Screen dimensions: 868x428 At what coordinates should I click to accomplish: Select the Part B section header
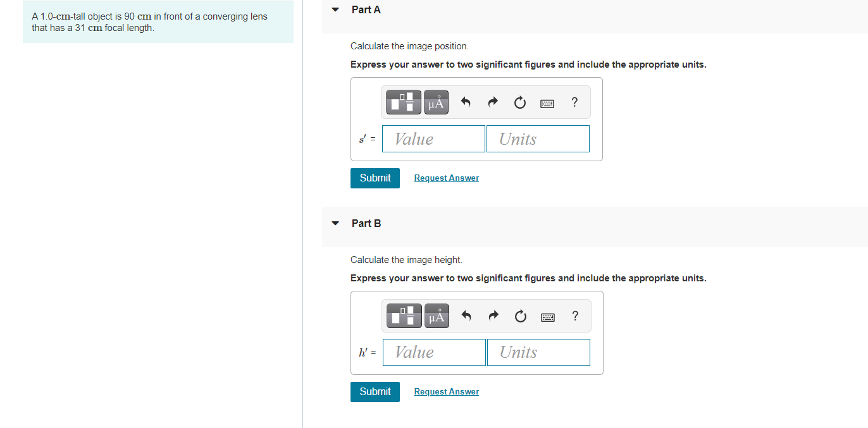[x=366, y=223]
